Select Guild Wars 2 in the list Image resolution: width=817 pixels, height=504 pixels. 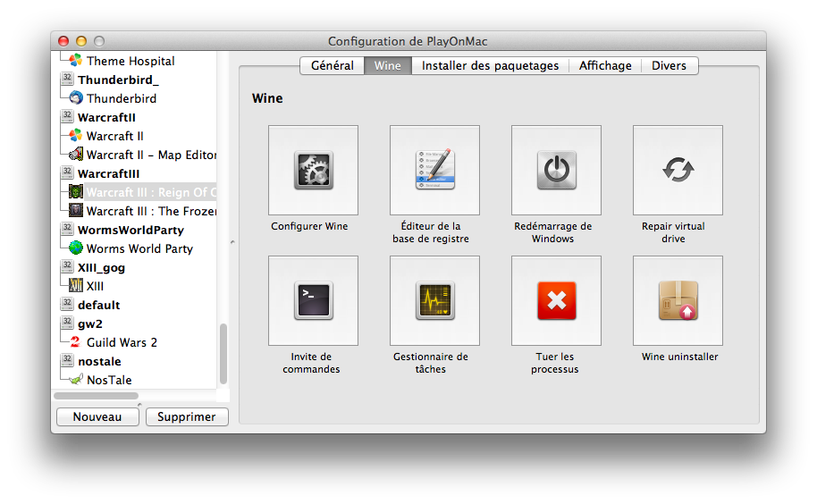(122, 342)
